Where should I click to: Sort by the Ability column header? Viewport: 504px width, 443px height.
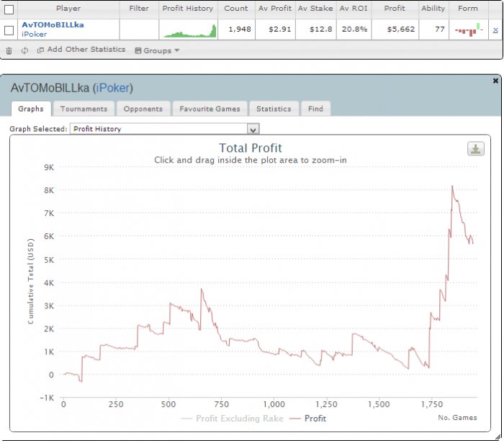click(x=433, y=9)
